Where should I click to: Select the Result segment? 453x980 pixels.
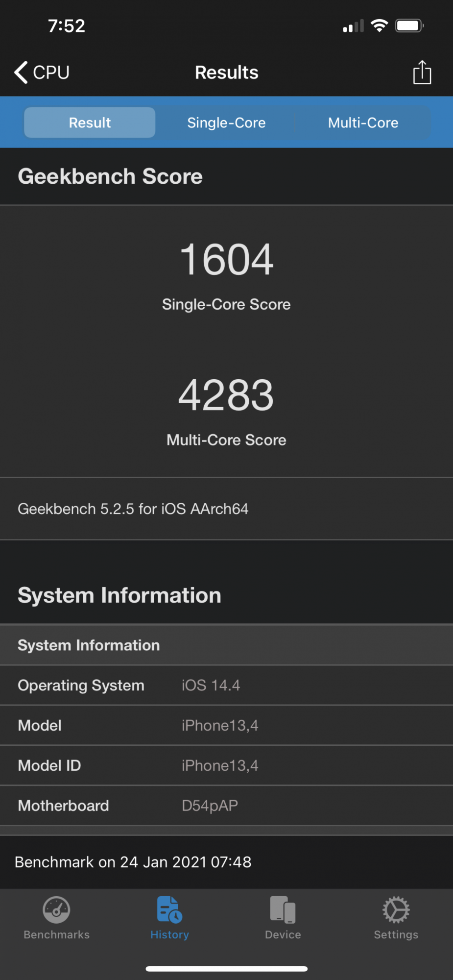pos(90,122)
